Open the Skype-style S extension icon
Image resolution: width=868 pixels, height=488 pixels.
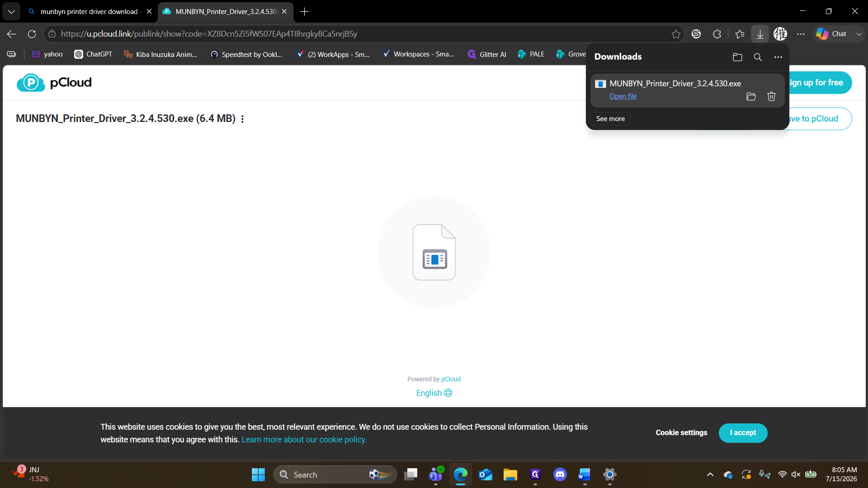(x=696, y=34)
